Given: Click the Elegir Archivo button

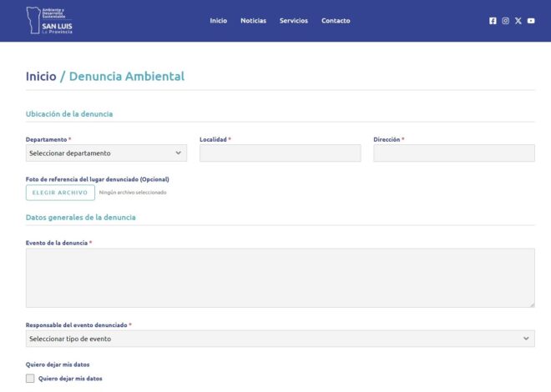Looking at the screenshot, I should click(60, 193).
